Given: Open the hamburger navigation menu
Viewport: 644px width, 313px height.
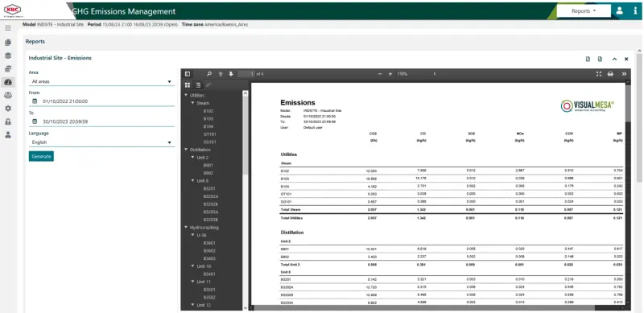Looking at the screenshot, I should (x=8, y=28).
